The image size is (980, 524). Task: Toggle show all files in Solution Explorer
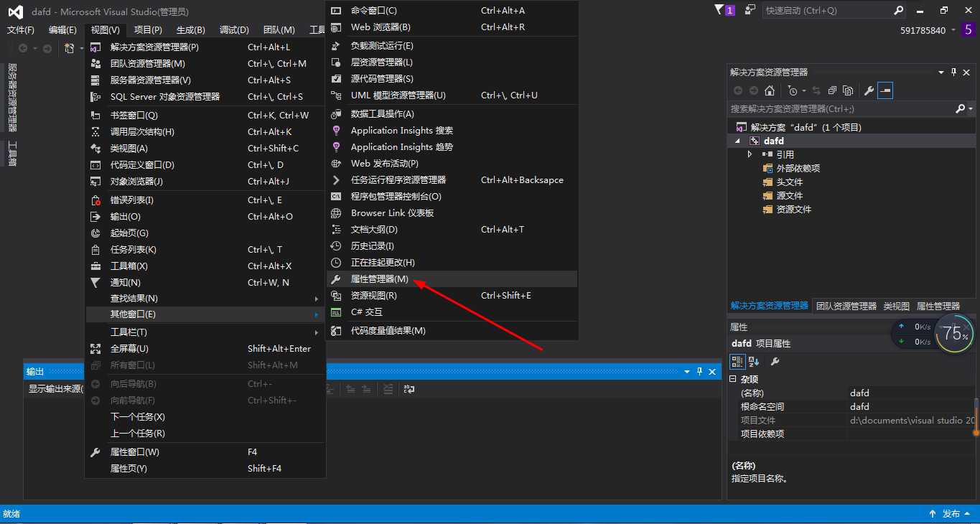[848, 90]
